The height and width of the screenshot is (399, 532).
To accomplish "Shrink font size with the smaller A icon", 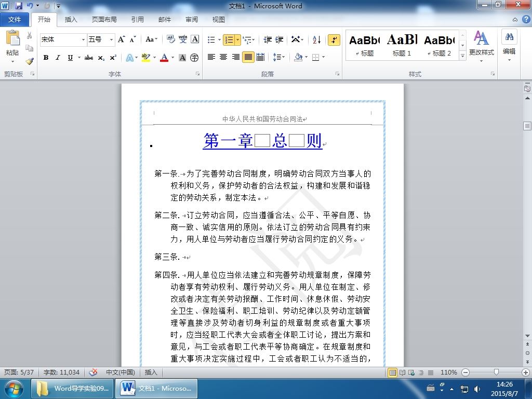I will pos(132,39).
